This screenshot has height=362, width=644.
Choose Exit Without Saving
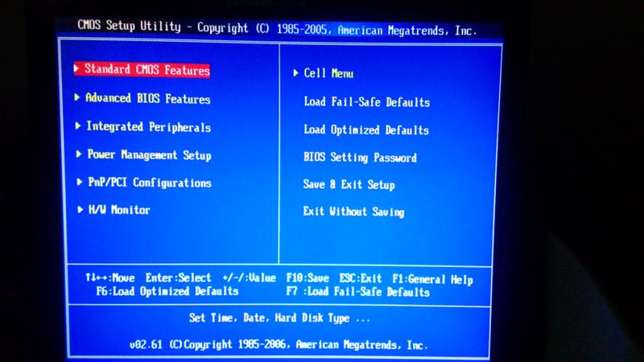[353, 212]
